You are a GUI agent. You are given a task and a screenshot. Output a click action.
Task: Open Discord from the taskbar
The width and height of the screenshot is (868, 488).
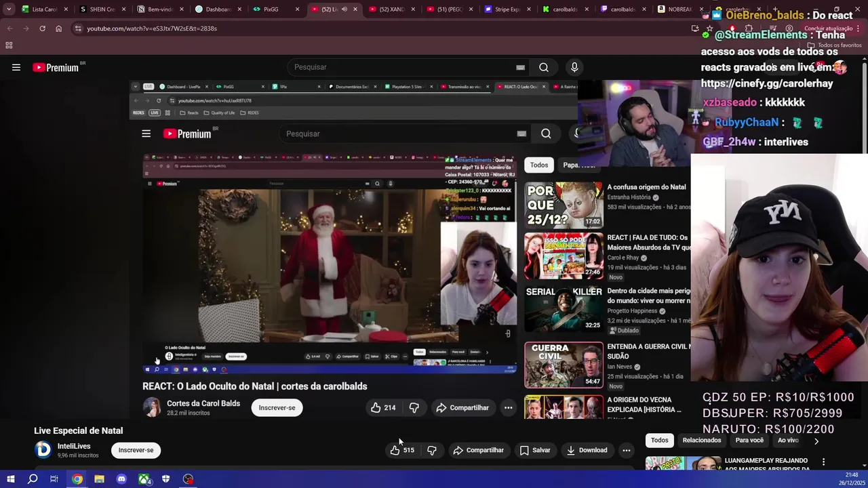121,479
